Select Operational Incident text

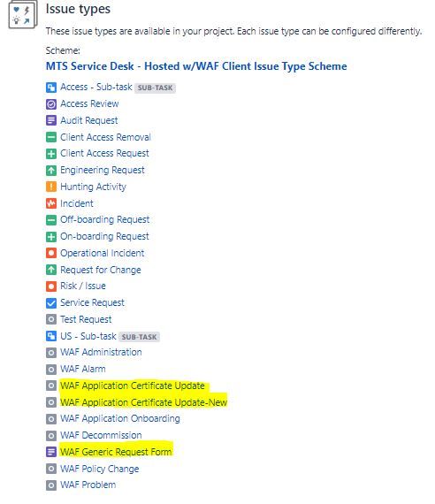103,253
